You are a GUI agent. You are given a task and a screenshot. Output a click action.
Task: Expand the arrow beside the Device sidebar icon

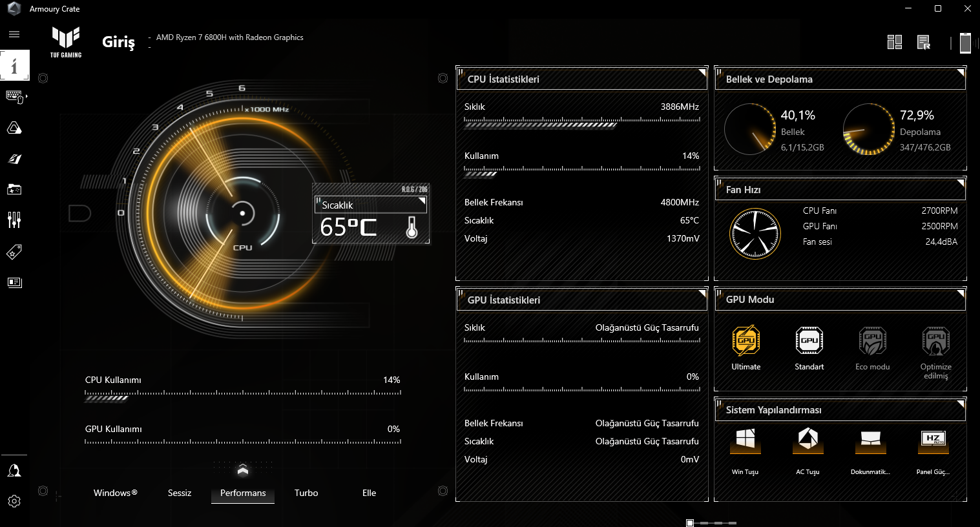pyautogui.click(x=26, y=96)
